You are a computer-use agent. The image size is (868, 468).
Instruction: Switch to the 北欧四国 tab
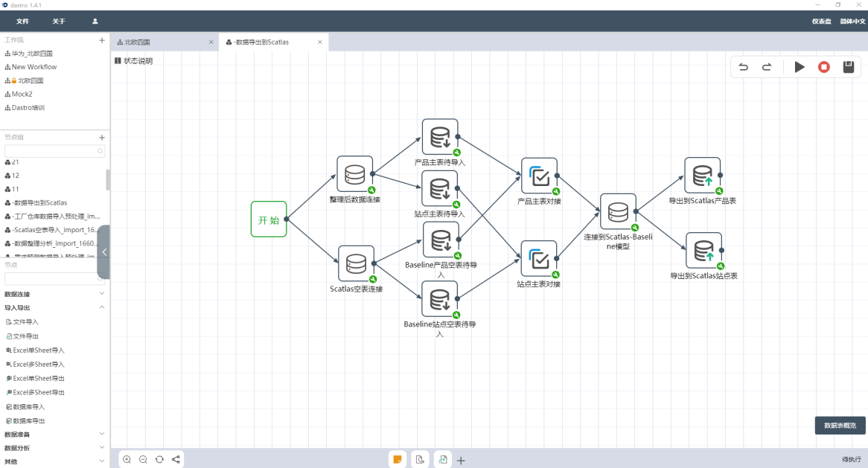165,42
